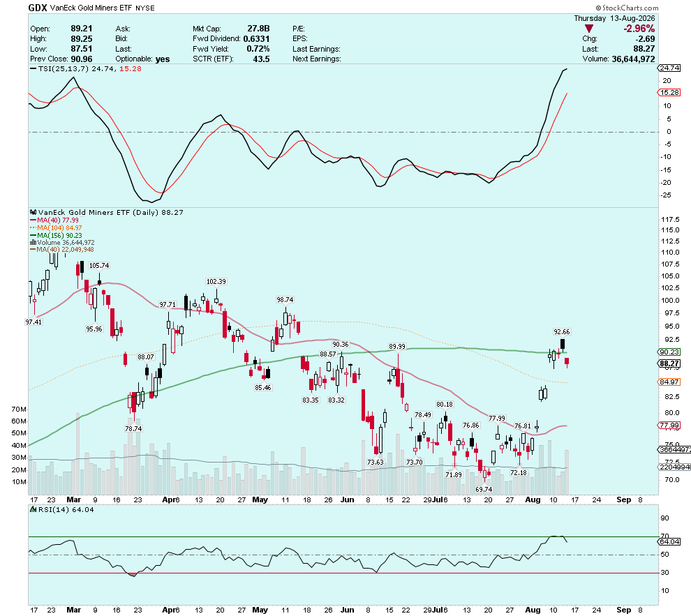Click the Mar label under price chart
This screenshot has width=691, height=616.
[x=73, y=499]
